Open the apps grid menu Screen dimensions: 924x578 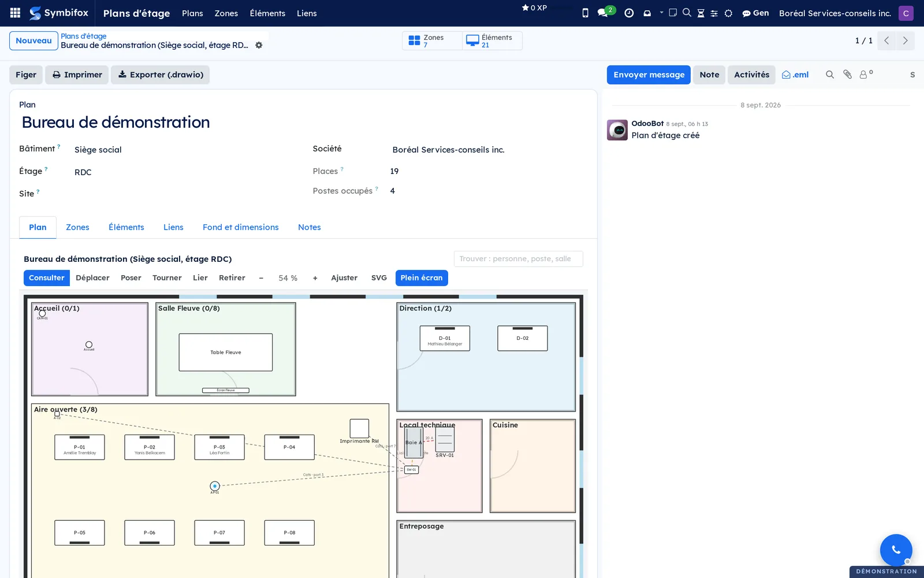(16, 13)
